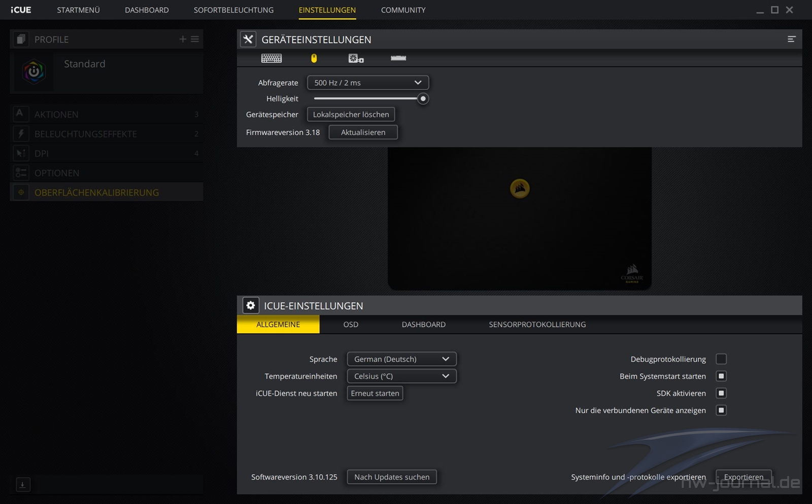
Task: Click the Oberflächenkalibrierung target icon
Action: click(21, 192)
